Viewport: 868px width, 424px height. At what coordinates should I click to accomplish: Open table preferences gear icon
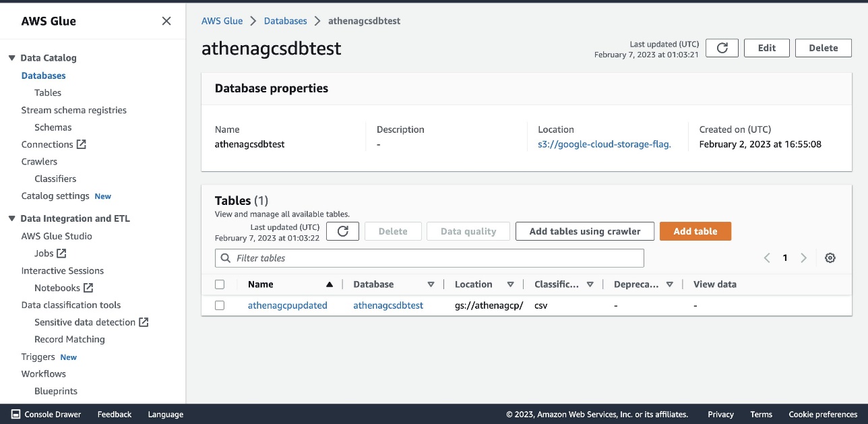pos(830,258)
